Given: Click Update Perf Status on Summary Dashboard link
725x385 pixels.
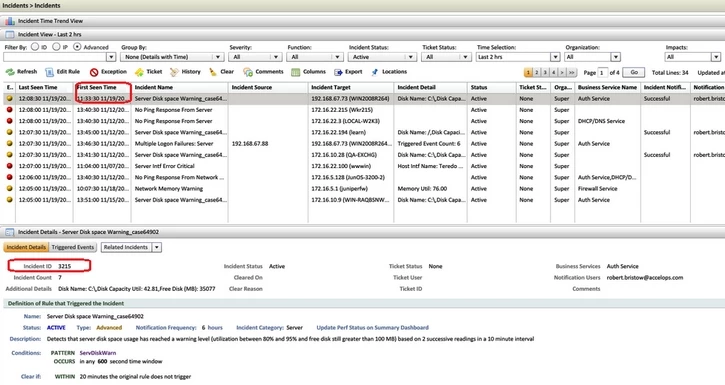Looking at the screenshot, I should (372, 328).
